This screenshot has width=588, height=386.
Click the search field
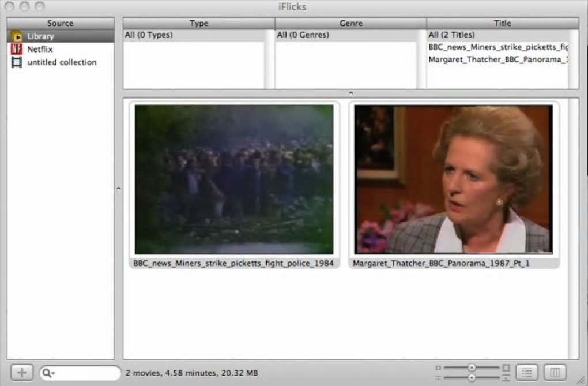[x=80, y=373]
